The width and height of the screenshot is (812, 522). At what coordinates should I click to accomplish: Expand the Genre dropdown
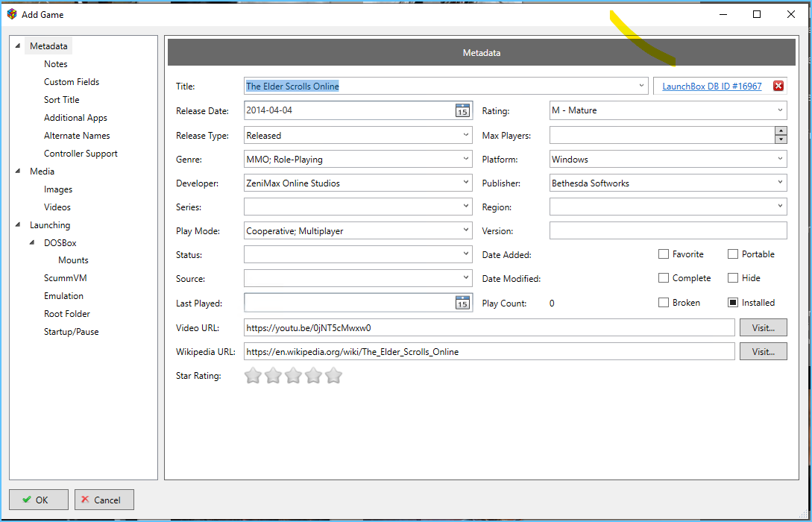[465, 159]
